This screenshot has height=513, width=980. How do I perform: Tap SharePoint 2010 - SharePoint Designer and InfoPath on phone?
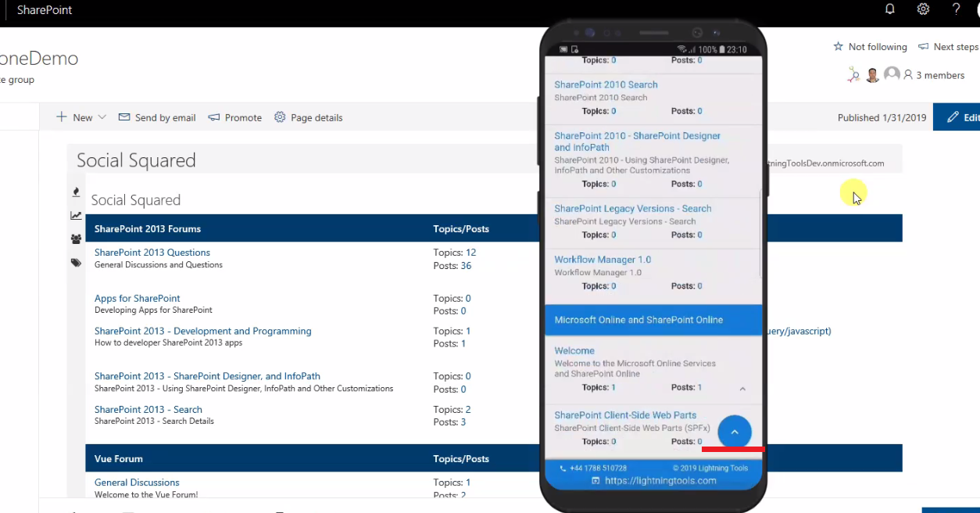[637, 142]
